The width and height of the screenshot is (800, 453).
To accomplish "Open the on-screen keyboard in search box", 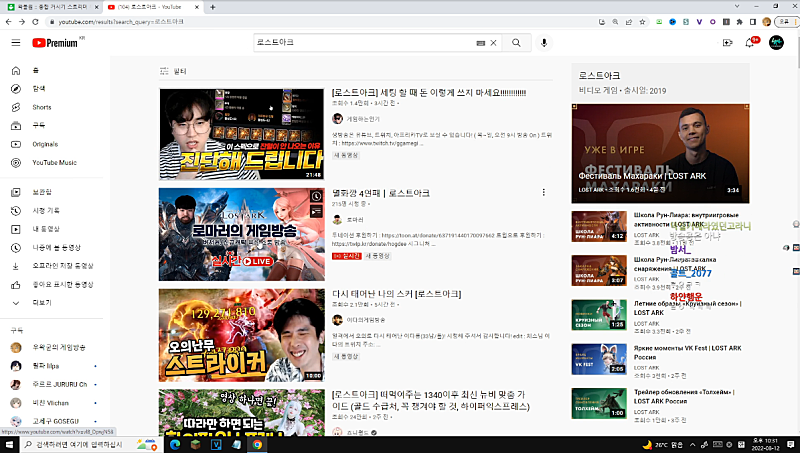I will 480,43.
